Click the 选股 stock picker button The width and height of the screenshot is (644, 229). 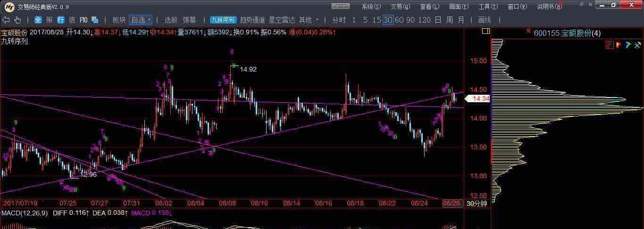(171, 20)
